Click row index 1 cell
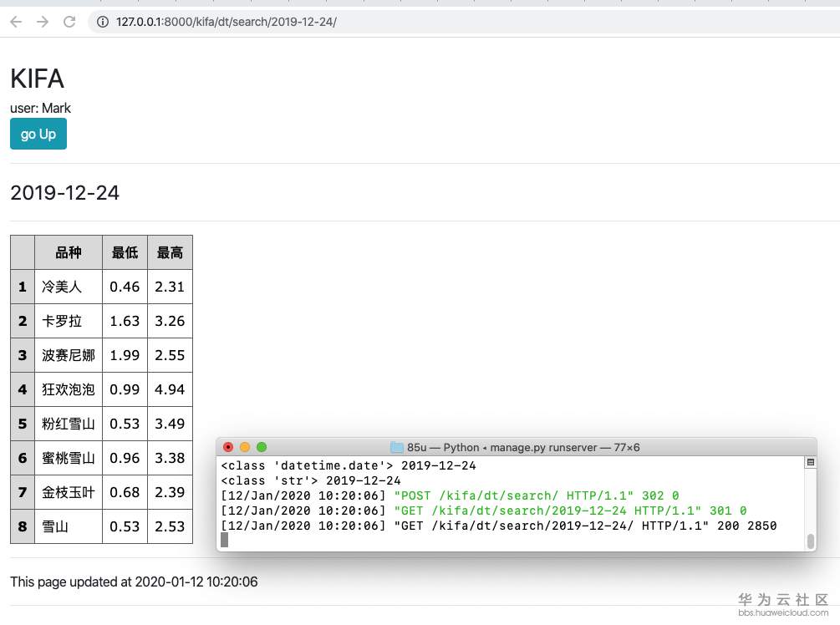This screenshot has width=840, height=625. [x=23, y=287]
